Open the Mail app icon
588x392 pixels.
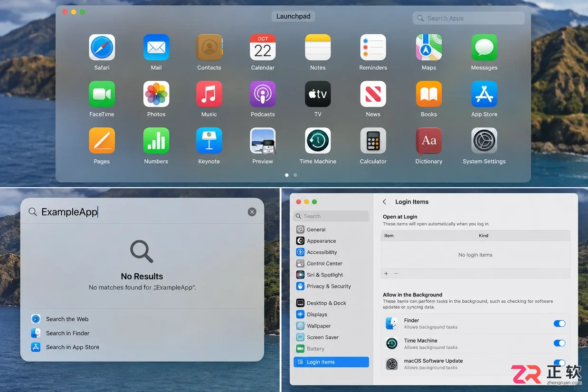coord(156,47)
